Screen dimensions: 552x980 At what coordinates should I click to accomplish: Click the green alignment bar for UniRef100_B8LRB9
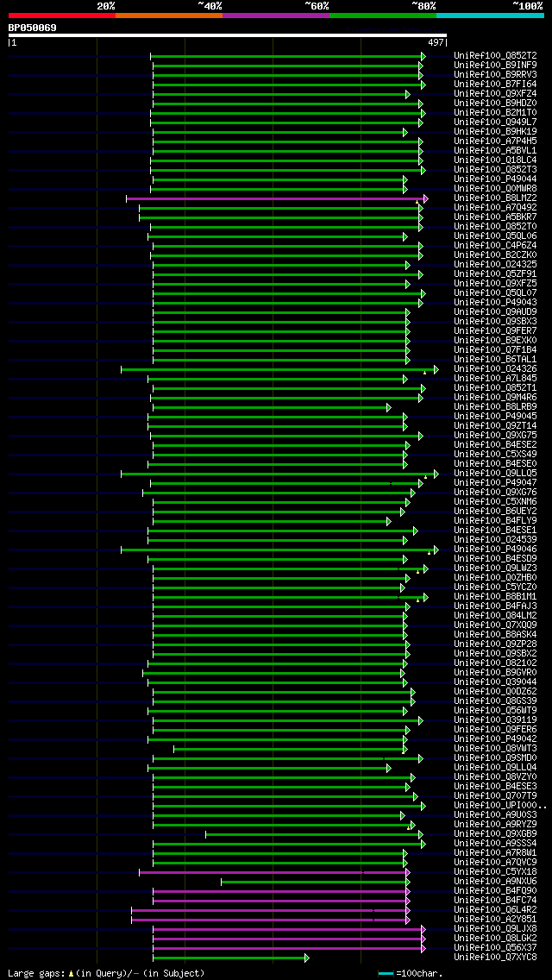[x=271, y=407]
